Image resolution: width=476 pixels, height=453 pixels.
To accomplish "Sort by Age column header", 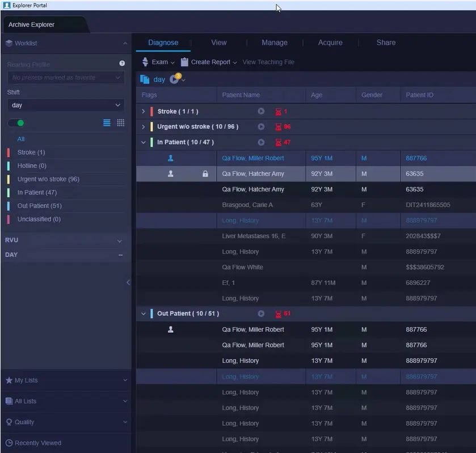I will (317, 95).
